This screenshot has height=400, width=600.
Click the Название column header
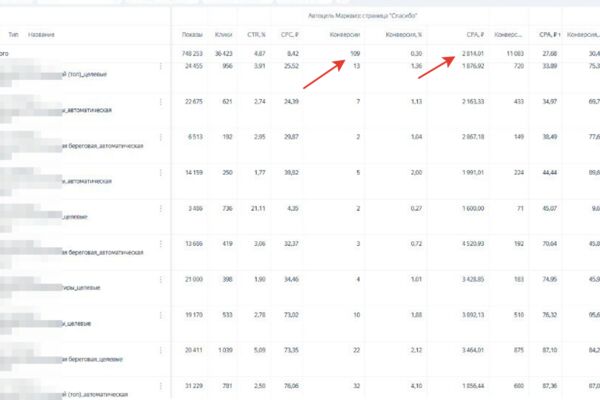[41, 35]
